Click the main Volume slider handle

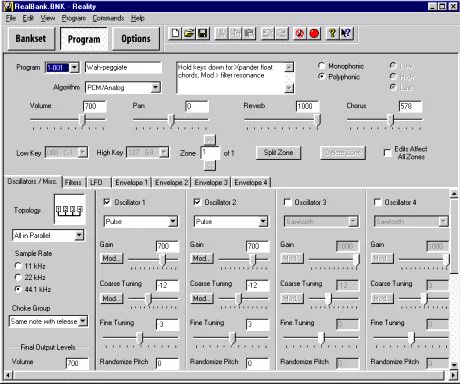(x=83, y=120)
